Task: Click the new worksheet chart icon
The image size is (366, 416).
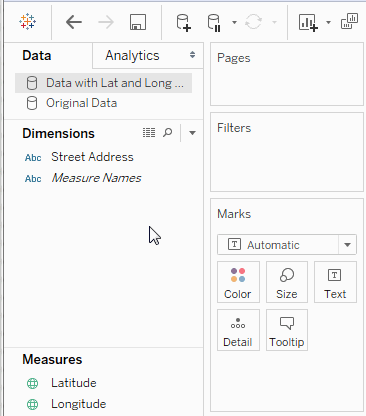Action: (x=308, y=23)
